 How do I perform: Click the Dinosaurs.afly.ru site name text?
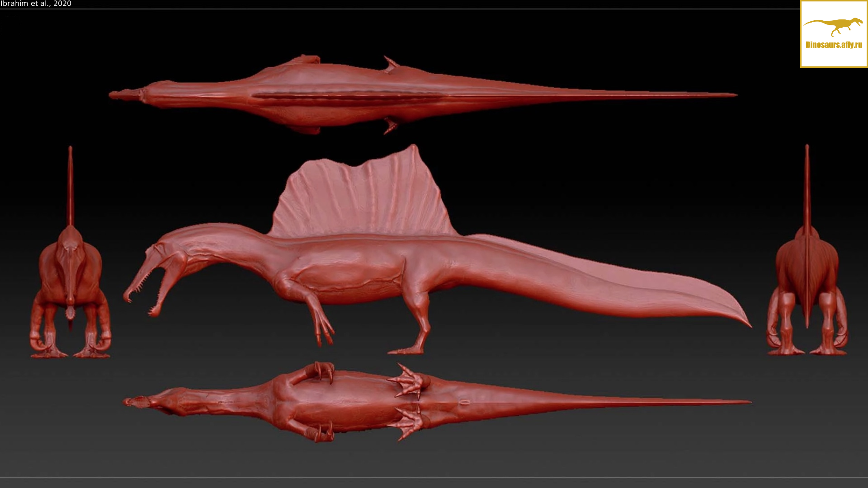(x=834, y=45)
